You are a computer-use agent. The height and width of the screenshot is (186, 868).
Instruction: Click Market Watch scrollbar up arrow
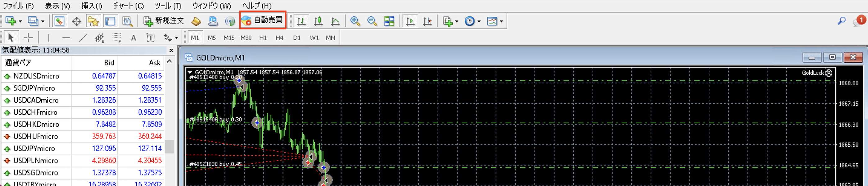[170, 61]
